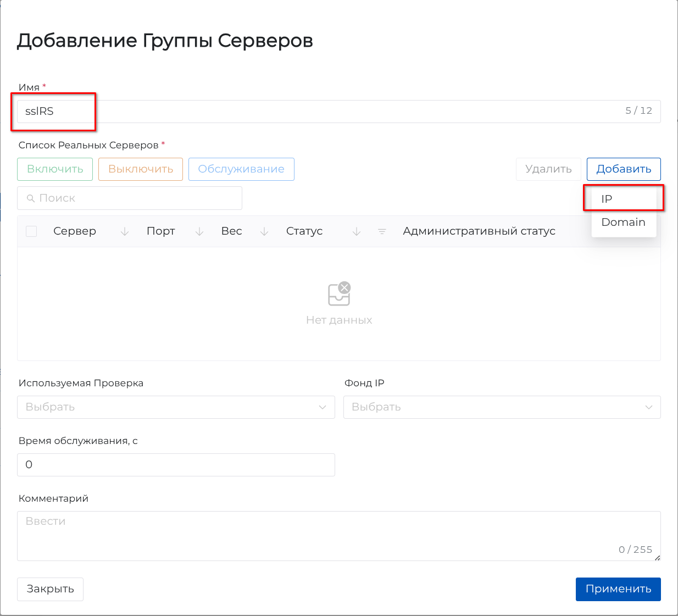Click the magnifier icon in Поиск field

[31, 198]
